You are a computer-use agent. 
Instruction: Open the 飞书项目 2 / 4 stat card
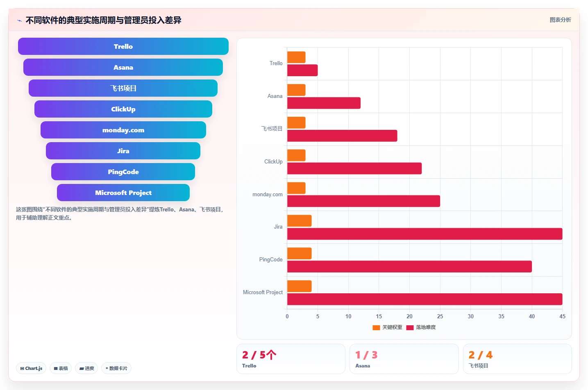pyautogui.click(x=518, y=359)
